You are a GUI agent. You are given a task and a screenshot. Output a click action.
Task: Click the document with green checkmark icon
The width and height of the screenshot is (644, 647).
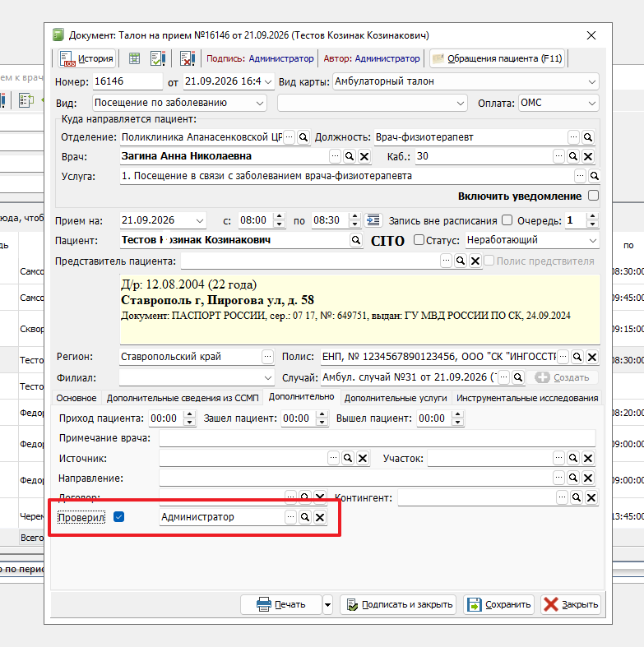tap(158, 58)
